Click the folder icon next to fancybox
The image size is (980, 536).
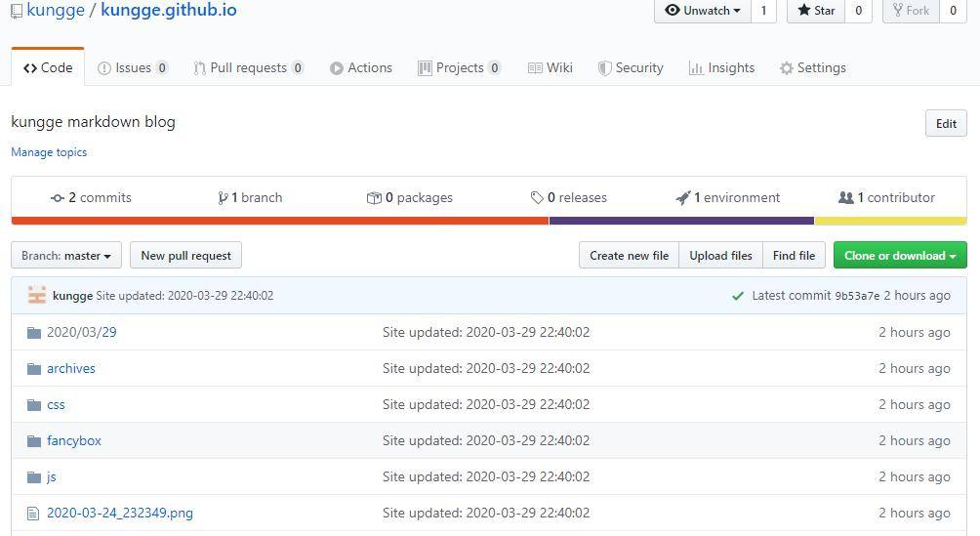(x=34, y=441)
